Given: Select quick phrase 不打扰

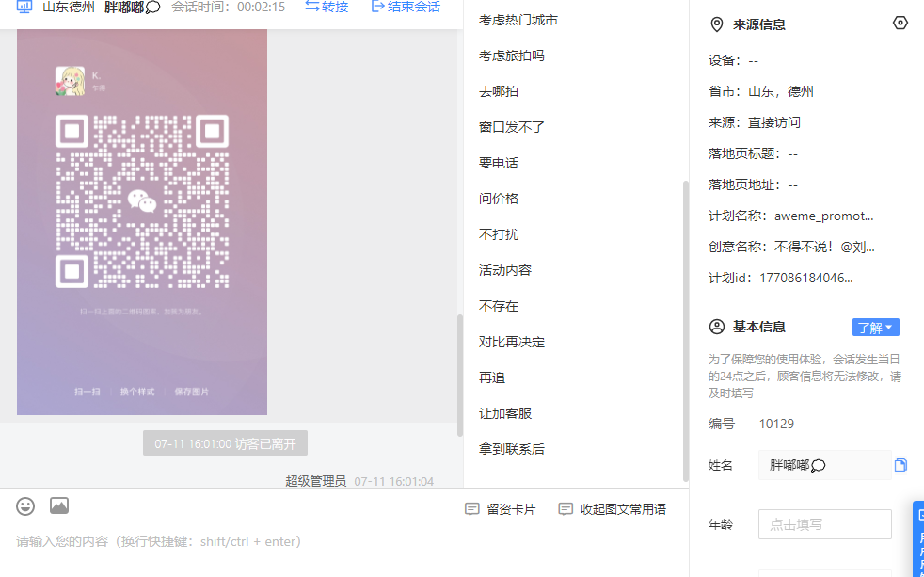Looking at the screenshot, I should 499,234.
